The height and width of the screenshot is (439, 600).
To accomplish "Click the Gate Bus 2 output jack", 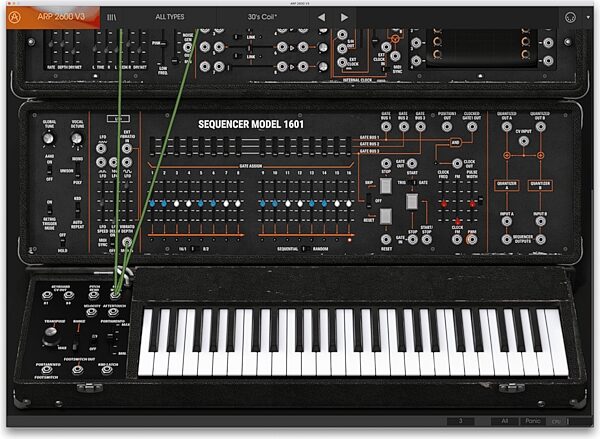I will tap(404, 126).
